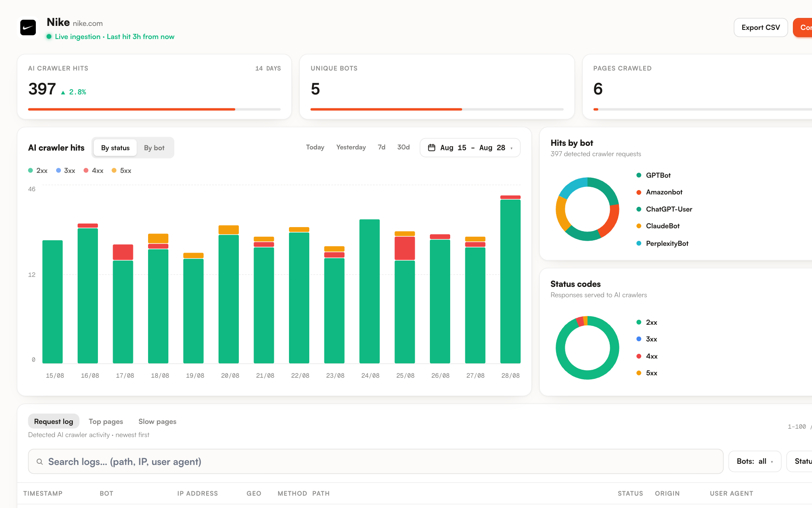Screen dimensions: 812x508
Task: Toggle the Amazonbot legend entry
Action: (660, 192)
